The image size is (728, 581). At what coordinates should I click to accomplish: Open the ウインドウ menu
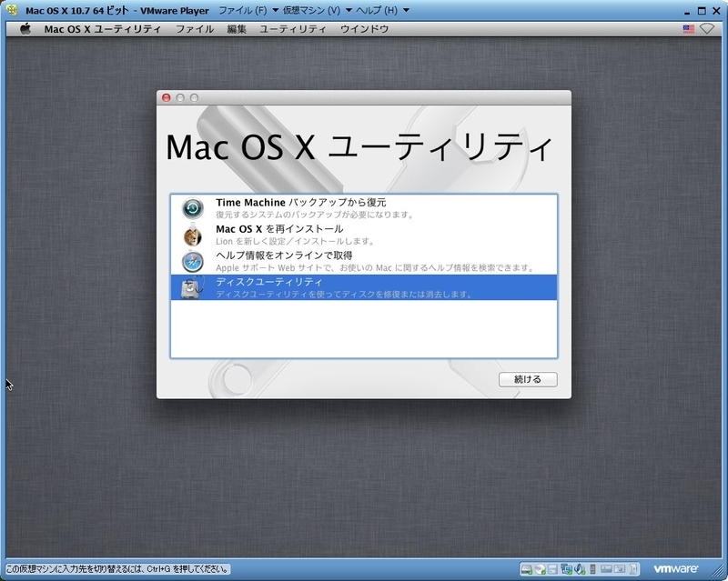click(x=364, y=29)
